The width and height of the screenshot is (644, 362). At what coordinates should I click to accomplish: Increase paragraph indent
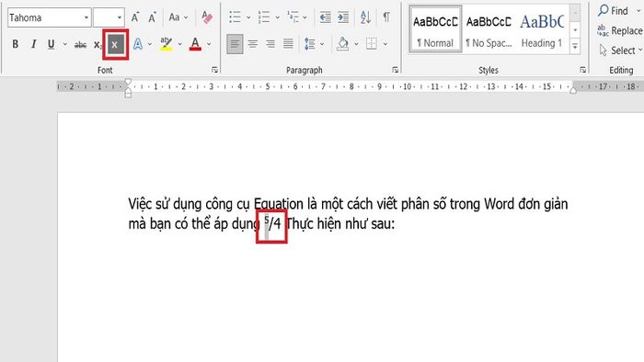343,17
